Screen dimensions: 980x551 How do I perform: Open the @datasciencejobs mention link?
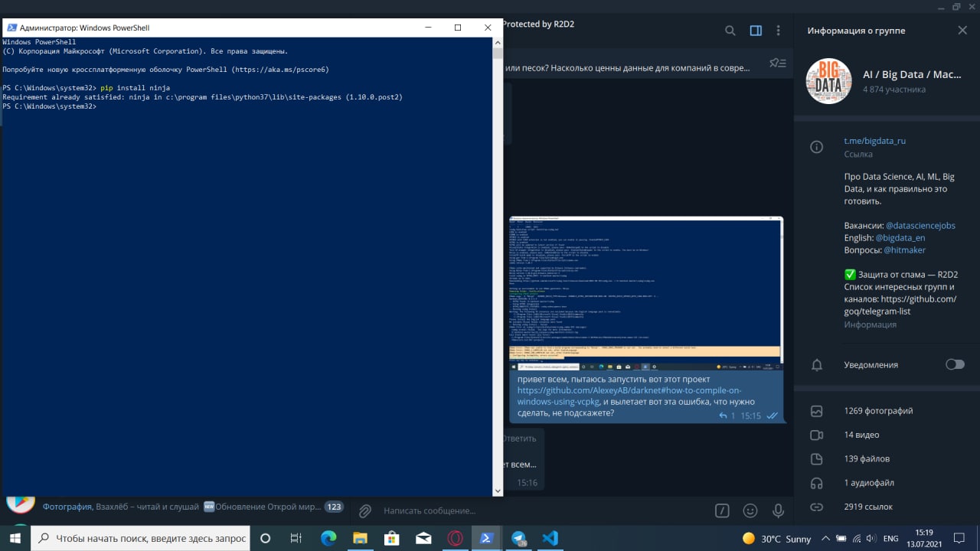pos(920,226)
